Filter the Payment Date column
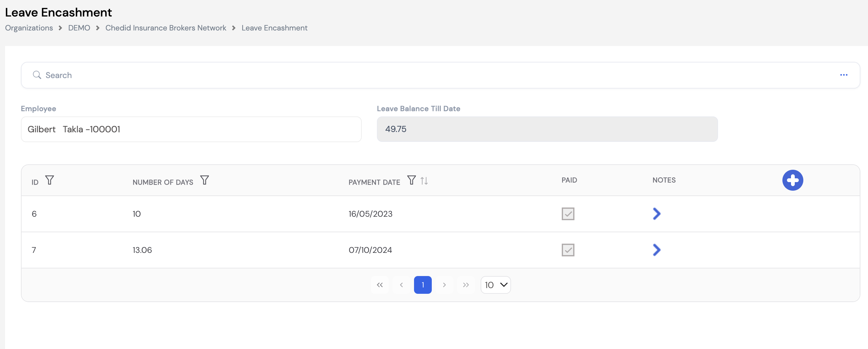 pyautogui.click(x=411, y=180)
